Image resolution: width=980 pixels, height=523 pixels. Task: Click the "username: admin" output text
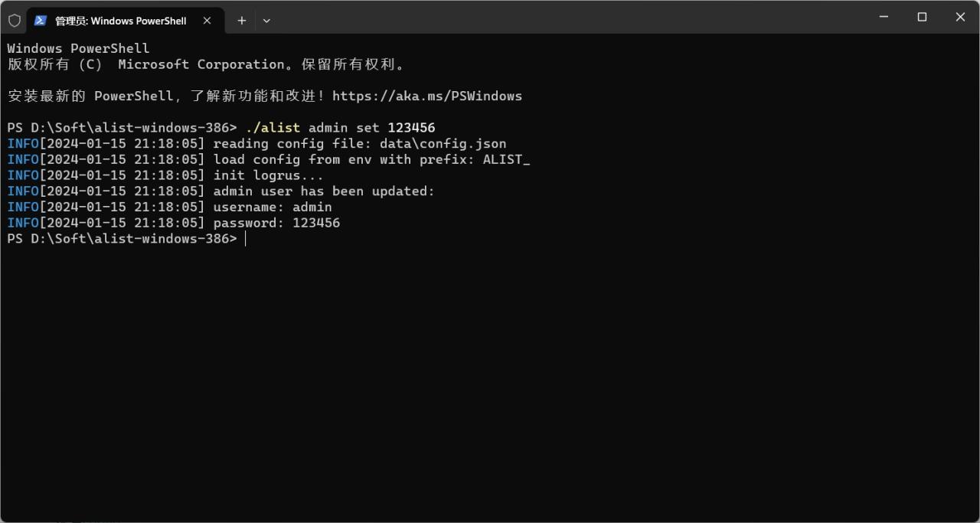click(272, 208)
